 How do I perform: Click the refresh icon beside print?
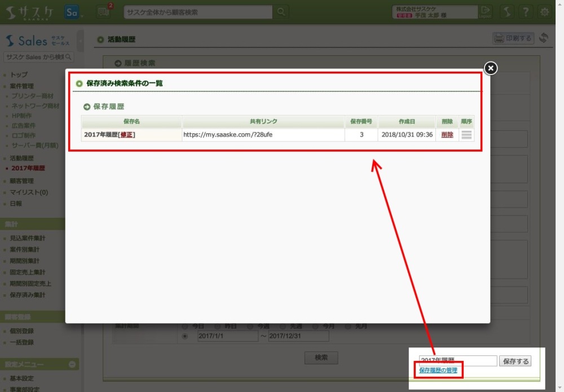pos(544,38)
